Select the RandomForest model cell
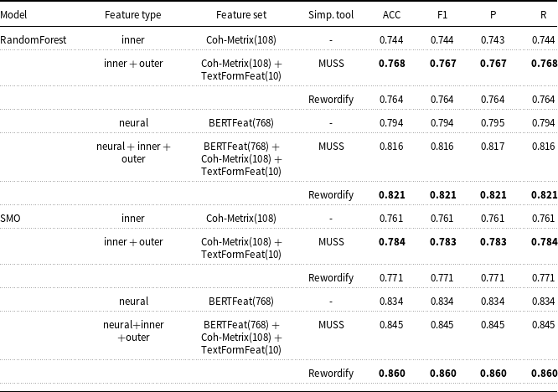This screenshot has width=558, height=392. pyautogui.click(x=34, y=40)
